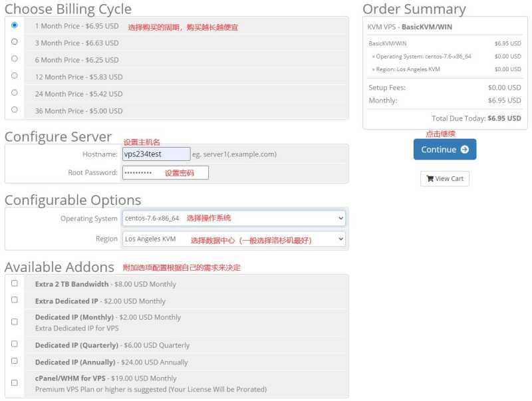The image size is (532, 401).
Task: Click the Configurable Options heading
Action: [x=72, y=200]
